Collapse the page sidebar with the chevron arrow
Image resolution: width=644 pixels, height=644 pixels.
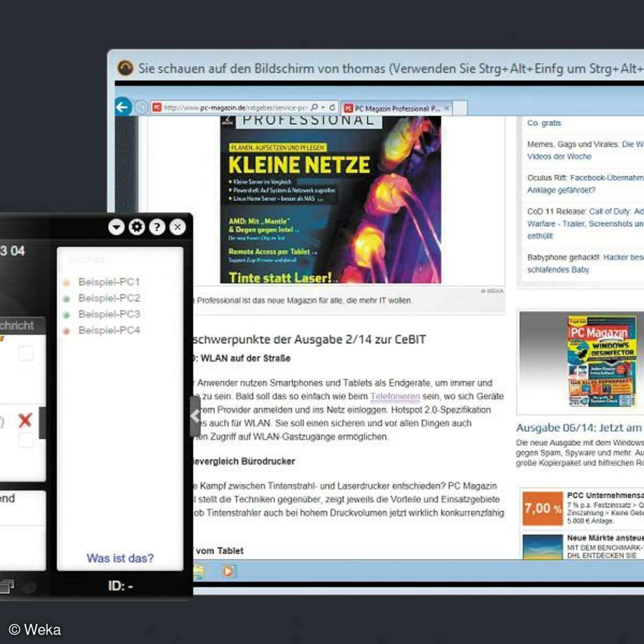coord(195,415)
